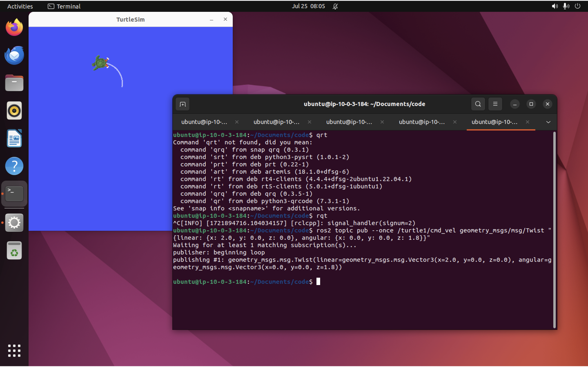Open the clock and calendar menu
The width and height of the screenshot is (588, 367).
(x=308, y=6)
